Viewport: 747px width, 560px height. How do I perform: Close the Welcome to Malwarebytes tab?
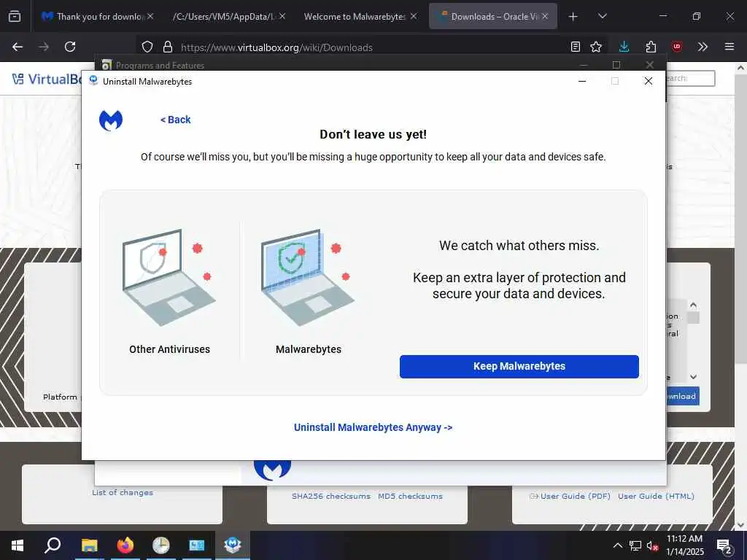(413, 16)
